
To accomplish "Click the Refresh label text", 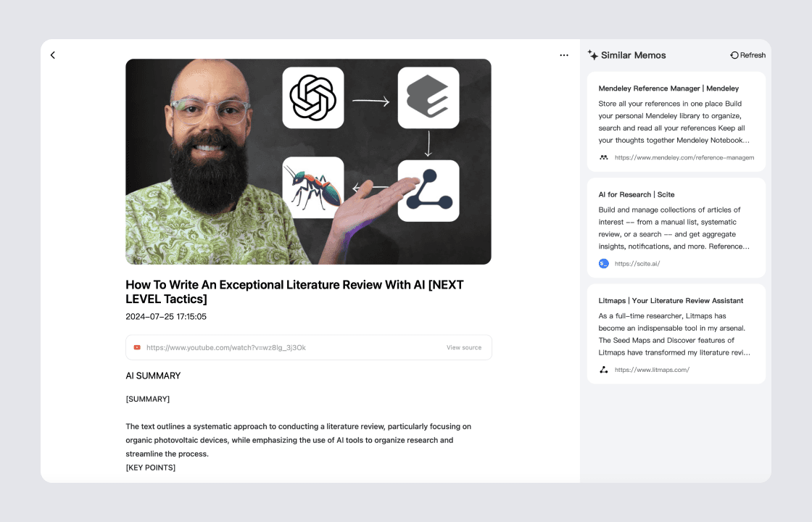I will 753,54.
